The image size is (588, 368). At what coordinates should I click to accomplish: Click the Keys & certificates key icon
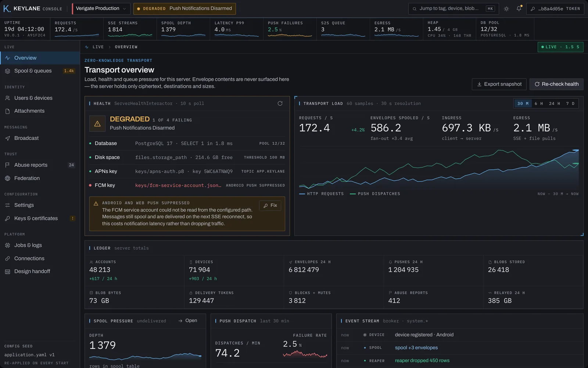7,218
